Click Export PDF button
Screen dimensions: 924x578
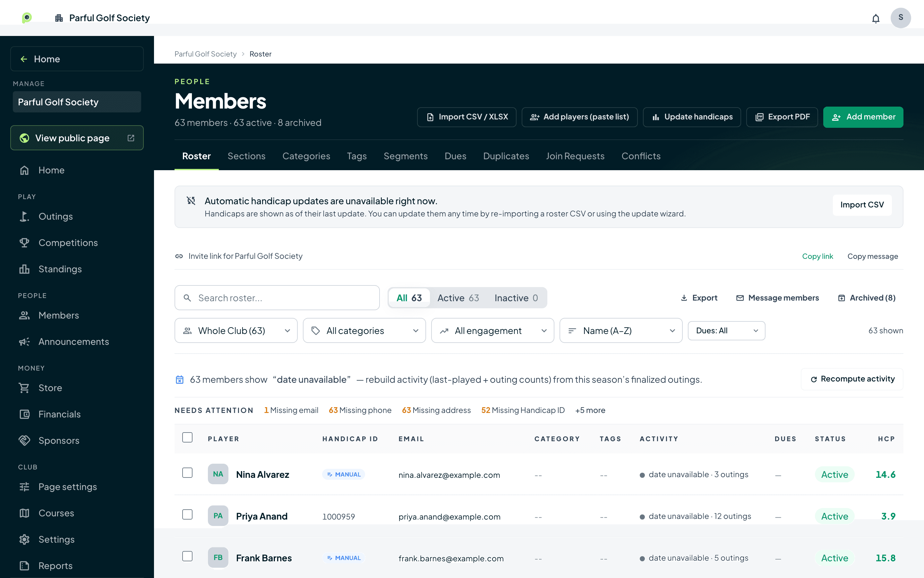(x=782, y=117)
